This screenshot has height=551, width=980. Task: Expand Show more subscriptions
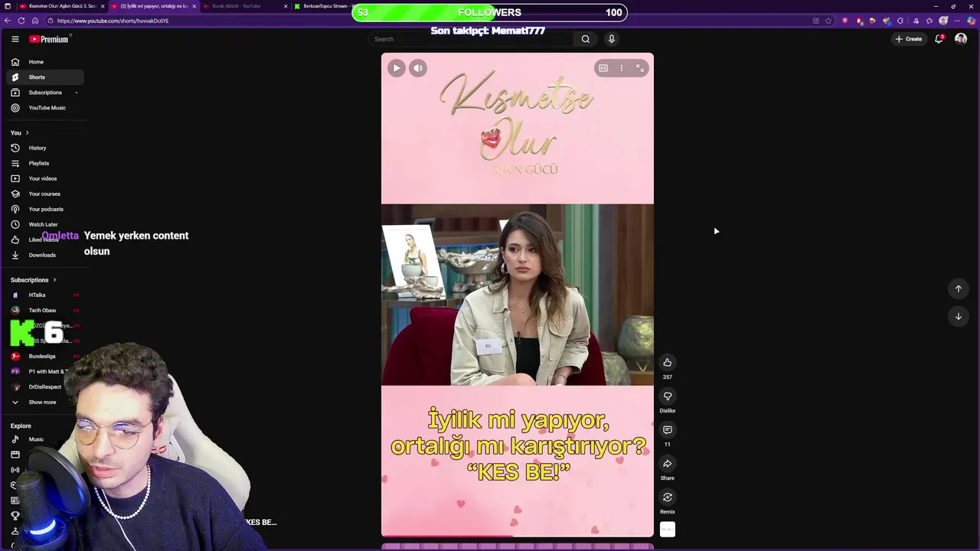(x=45, y=402)
